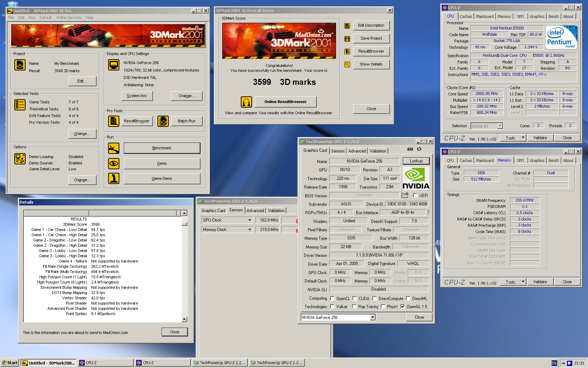Open the SPD tab in Memory CPU-Z window
Image resolution: width=588 pixels, height=368 pixels.
520,161
